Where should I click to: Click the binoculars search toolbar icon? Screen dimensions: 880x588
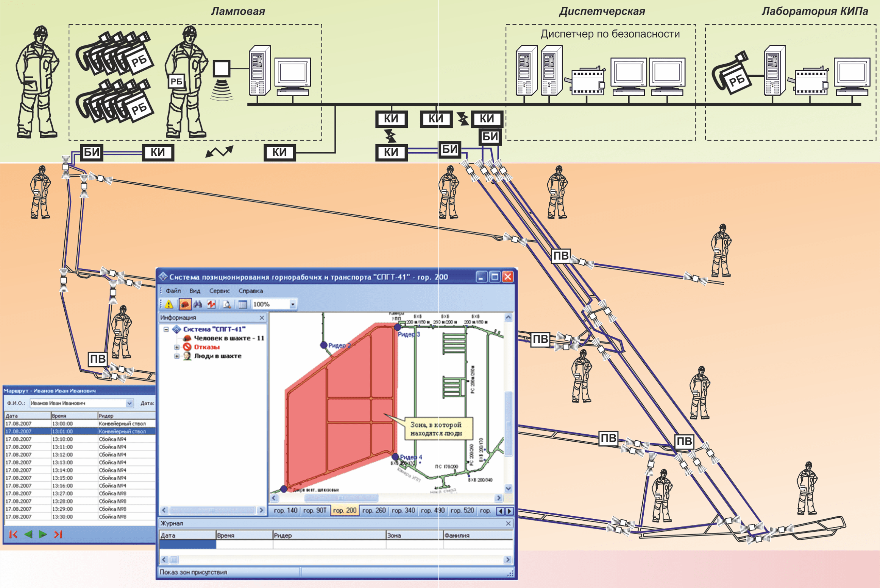coord(198,304)
